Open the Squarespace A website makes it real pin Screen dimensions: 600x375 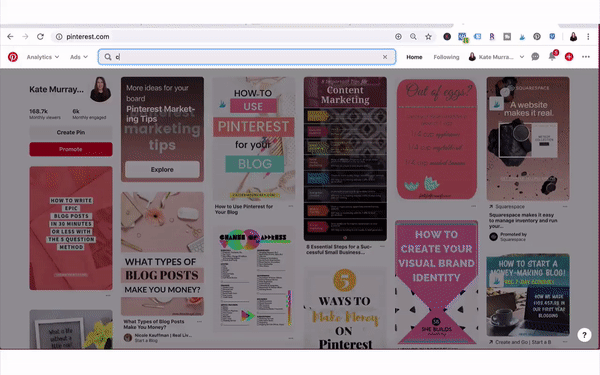click(x=528, y=139)
